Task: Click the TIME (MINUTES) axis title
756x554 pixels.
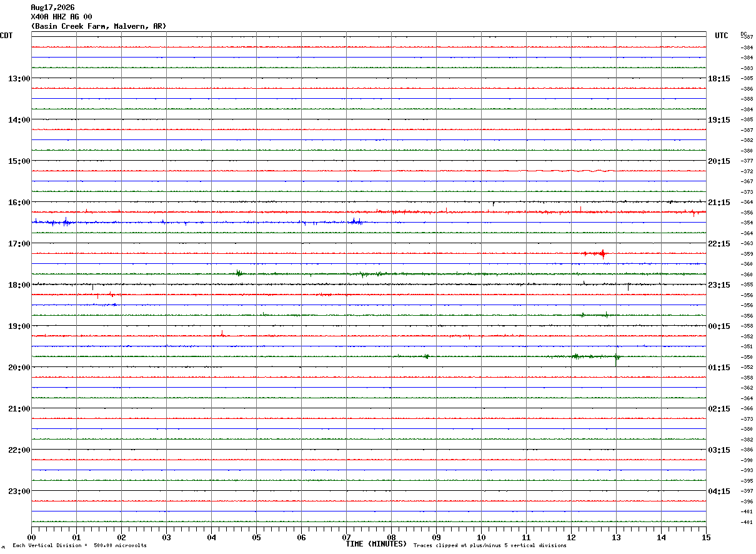Action: pos(376,544)
